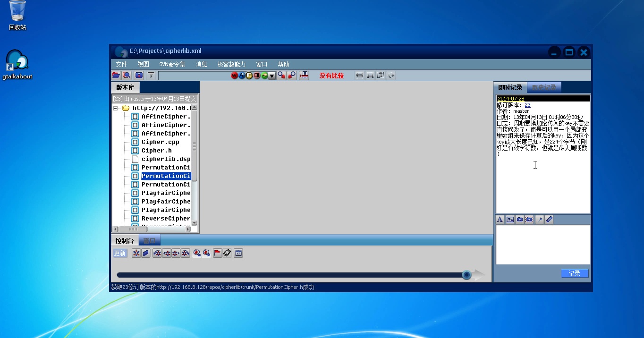Click the asterisk with small left arrow icon
The height and width of the screenshot is (338, 644).
167,253
